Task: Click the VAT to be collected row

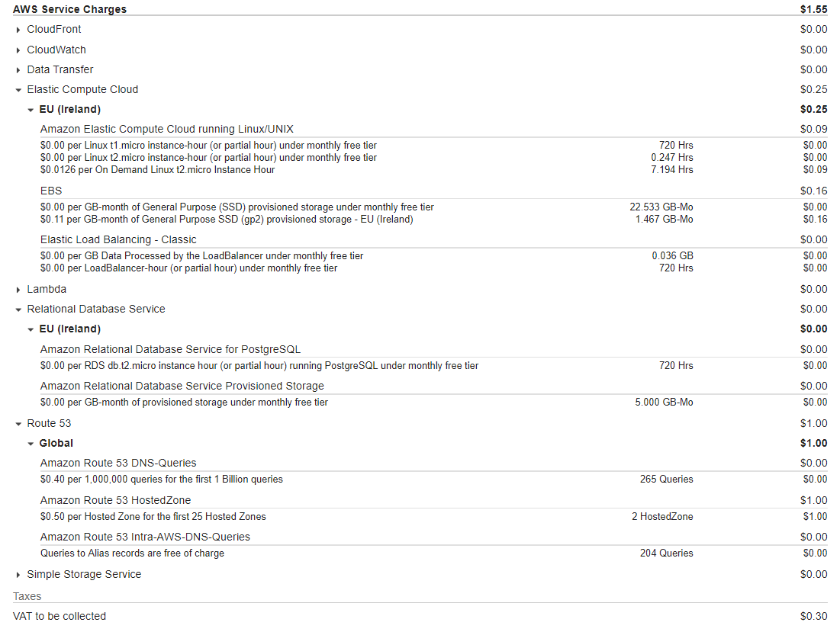Action: [x=420, y=616]
